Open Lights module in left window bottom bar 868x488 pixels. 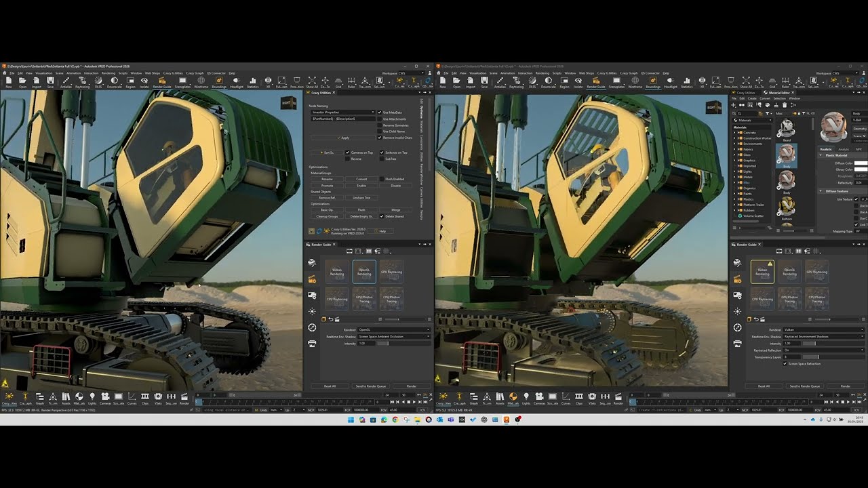pos(92,399)
